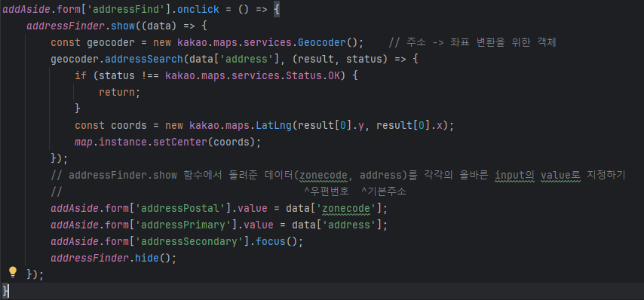Click the hide method call
644x300 pixels.
click(x=147, y=258)
